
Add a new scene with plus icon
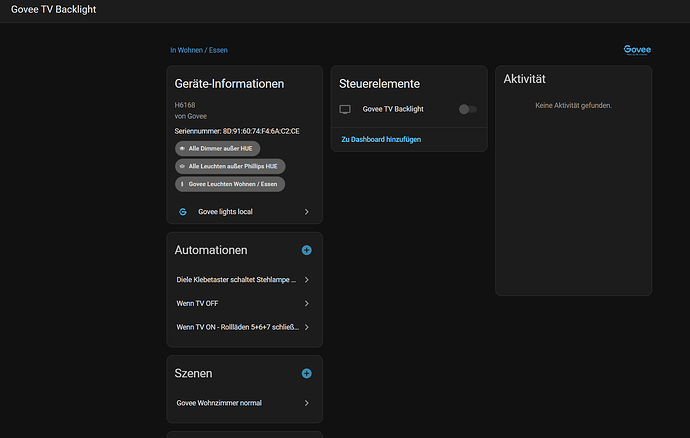coord(307,373)
